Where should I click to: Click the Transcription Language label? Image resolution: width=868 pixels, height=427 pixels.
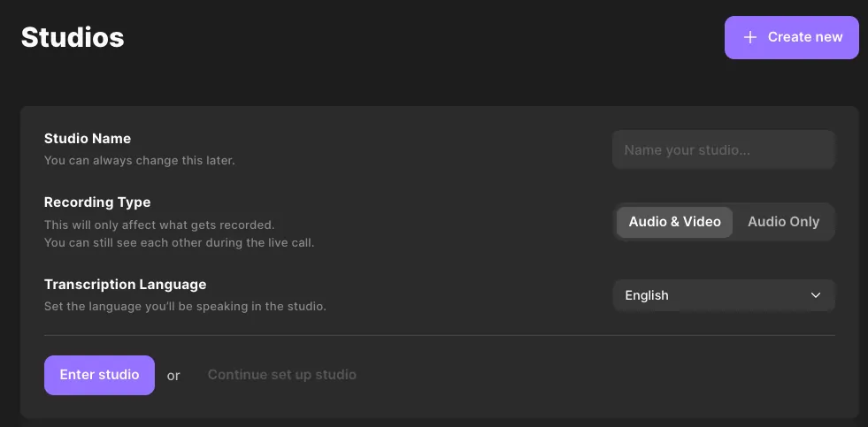click(x=125, y=285)
